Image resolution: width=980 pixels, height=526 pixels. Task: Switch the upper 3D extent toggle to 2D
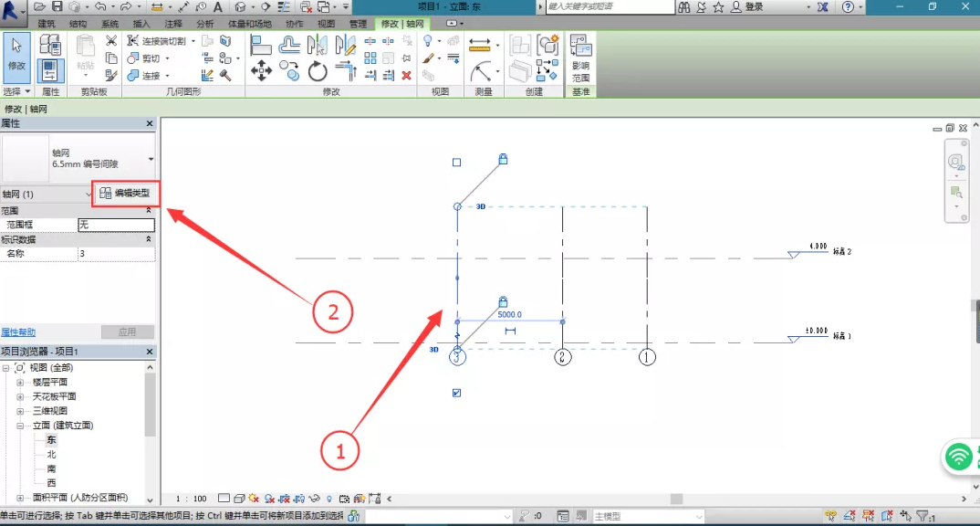pyautogui.click(x=481, y=206)
